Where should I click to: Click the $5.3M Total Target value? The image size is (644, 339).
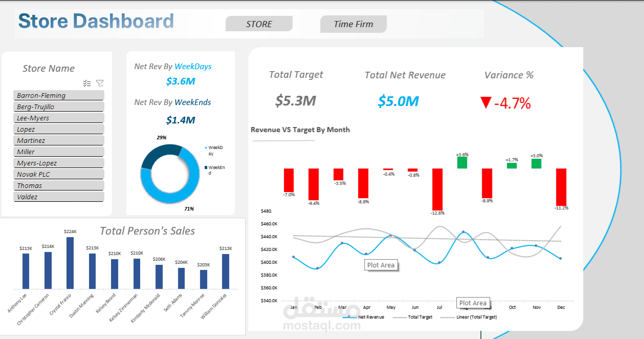point(296,101)
